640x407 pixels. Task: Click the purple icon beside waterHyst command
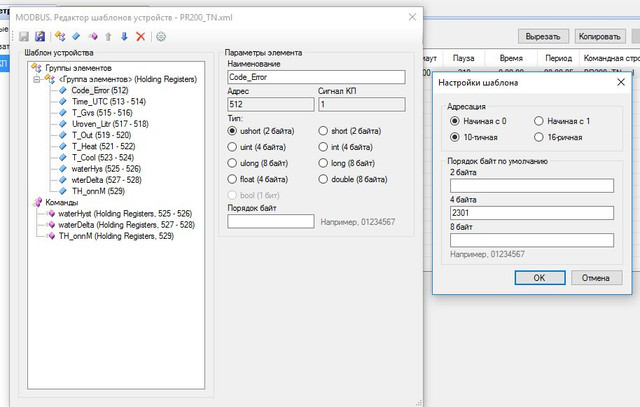[51, 214]
